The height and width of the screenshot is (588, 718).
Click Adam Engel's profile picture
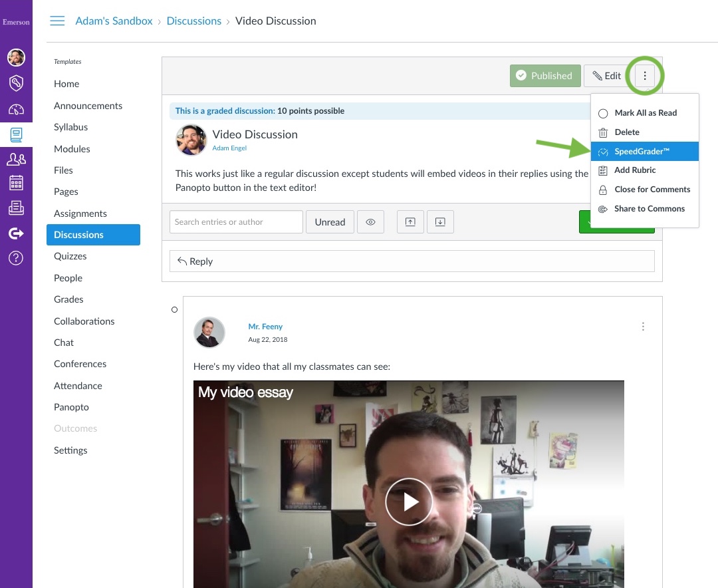[x=191, y=140]
